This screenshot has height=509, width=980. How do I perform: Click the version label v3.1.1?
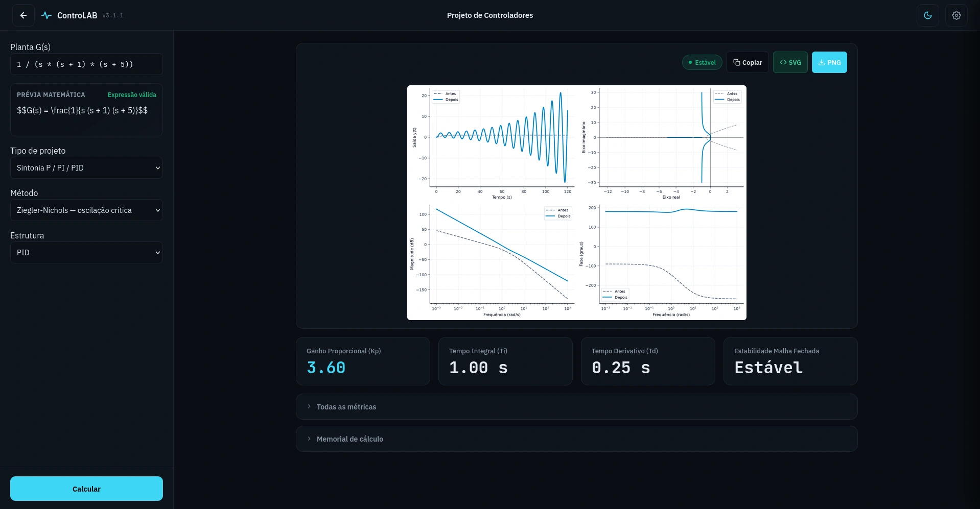(112, 15)
